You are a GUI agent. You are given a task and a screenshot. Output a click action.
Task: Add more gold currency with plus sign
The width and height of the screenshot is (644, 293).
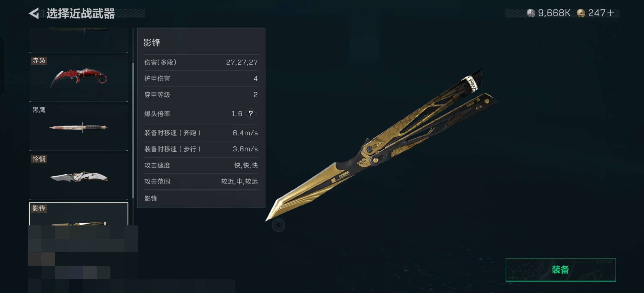tap(611, 13)
